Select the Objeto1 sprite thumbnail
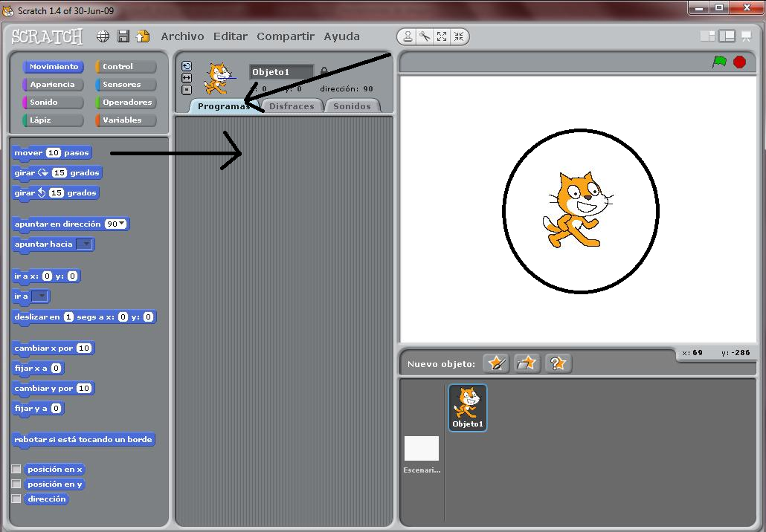This screenshot has width=766, height=532. pyautogui.click(x=468, y=407)
